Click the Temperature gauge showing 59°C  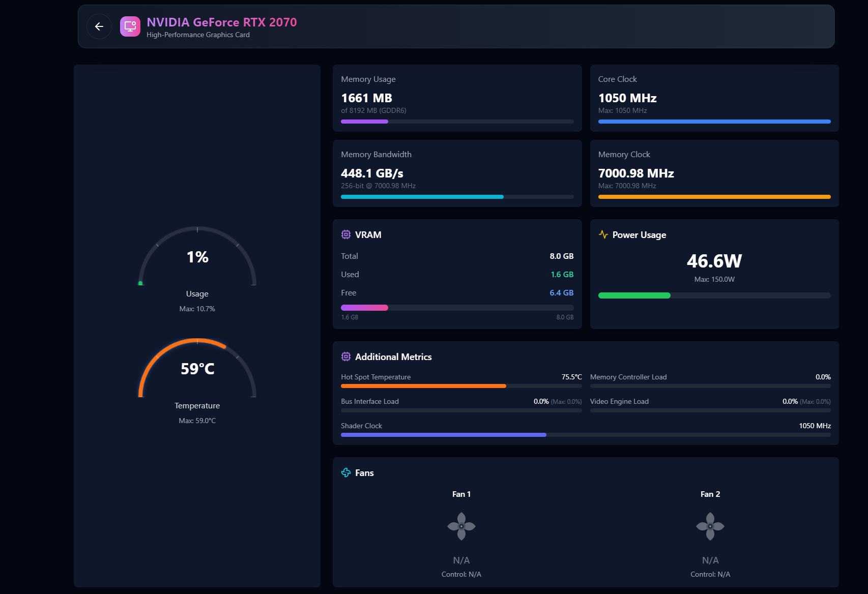pos(197,369)
